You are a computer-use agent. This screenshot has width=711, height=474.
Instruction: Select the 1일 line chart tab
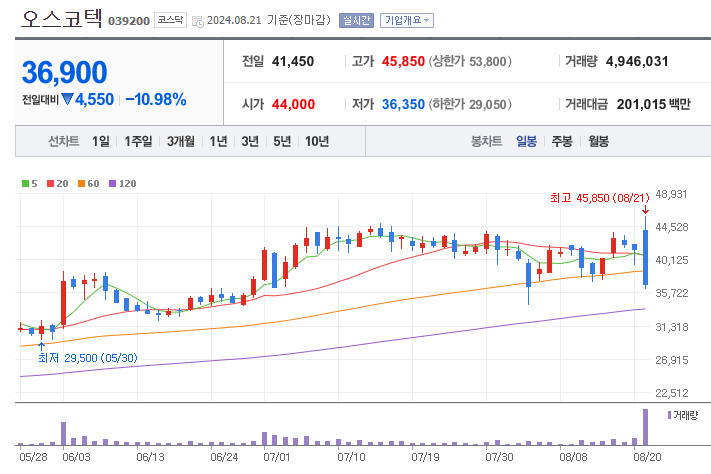pyautogui.click(x=101, y=142)
